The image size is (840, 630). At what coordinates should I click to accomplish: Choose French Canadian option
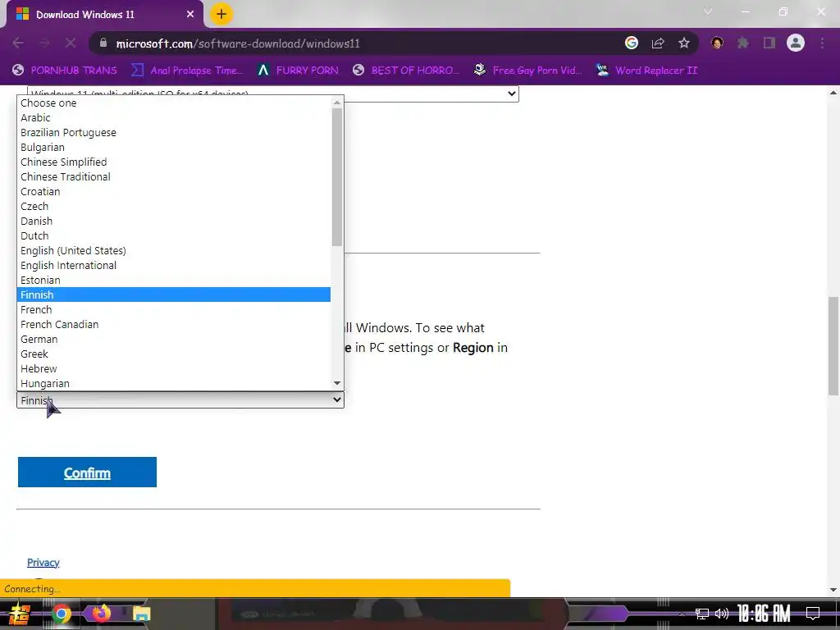(x=174, y=325)
